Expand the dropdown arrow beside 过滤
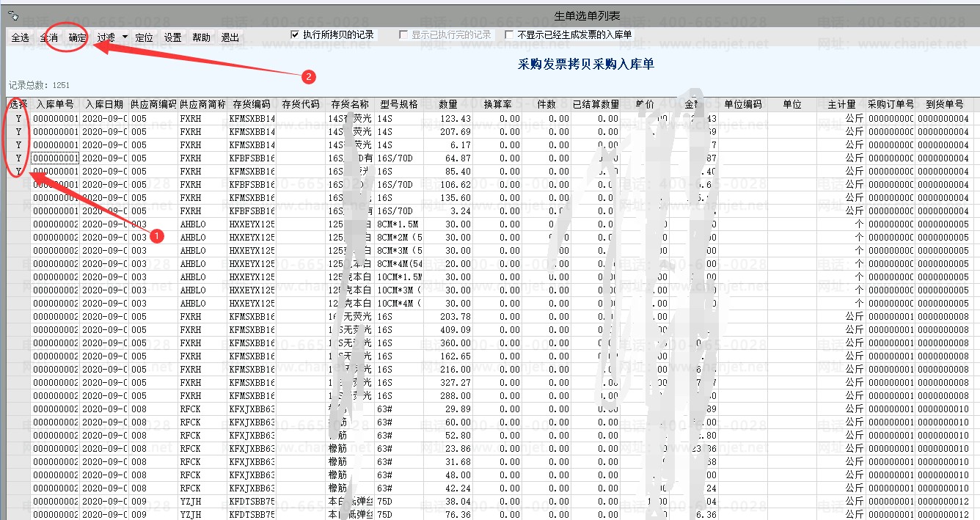 point(125,37)
